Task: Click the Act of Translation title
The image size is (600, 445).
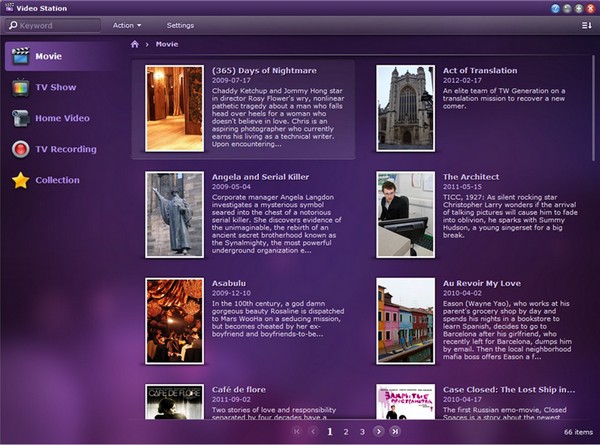Action: [480, 71]
